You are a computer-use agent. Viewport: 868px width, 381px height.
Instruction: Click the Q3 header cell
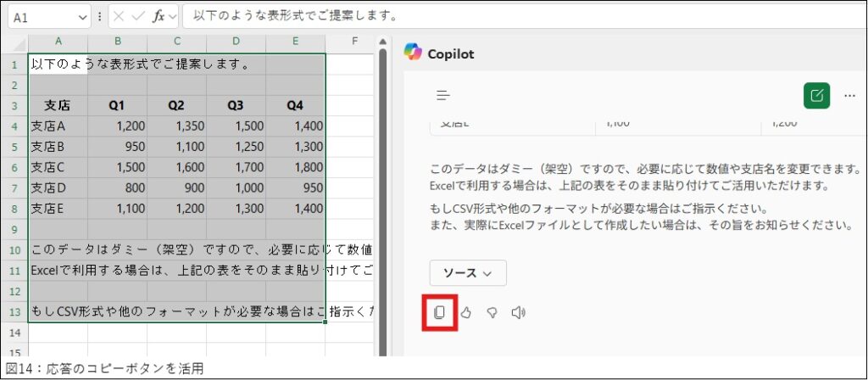(236, 106)
